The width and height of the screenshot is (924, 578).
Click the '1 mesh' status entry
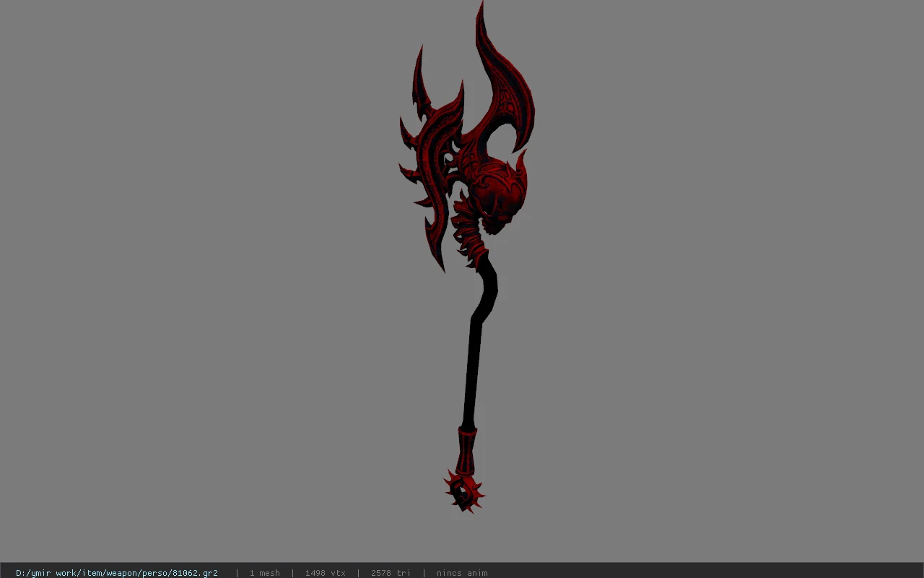[x=265, y=573]
